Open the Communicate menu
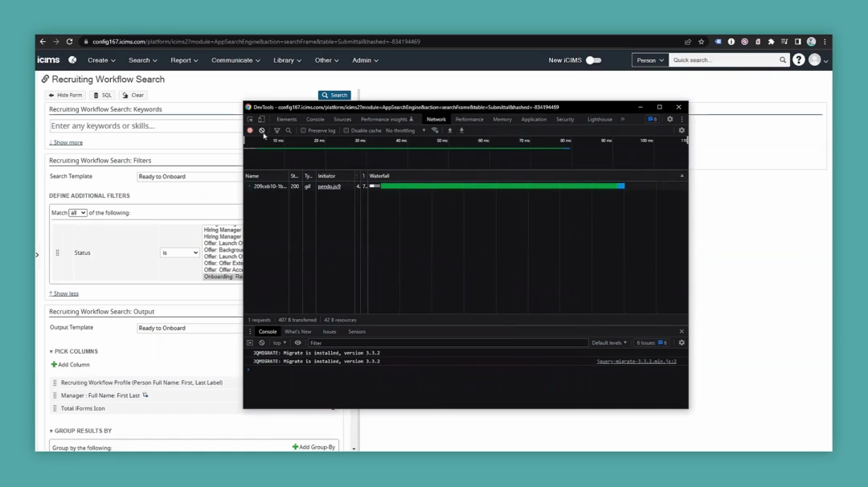The height and width of the screenshot is (487, 868). pyautogui.click(x=235, y=59)
